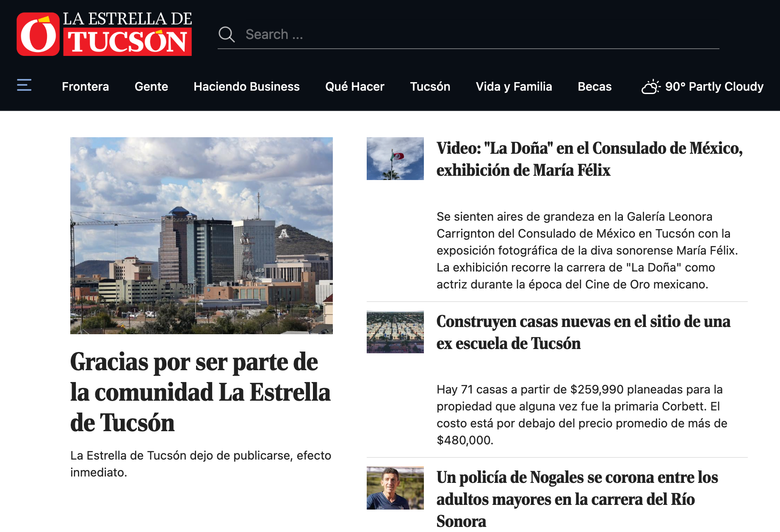Open 'Un policía de Nogales' headline
Screen dimensions: 780x532
(577, 499)
